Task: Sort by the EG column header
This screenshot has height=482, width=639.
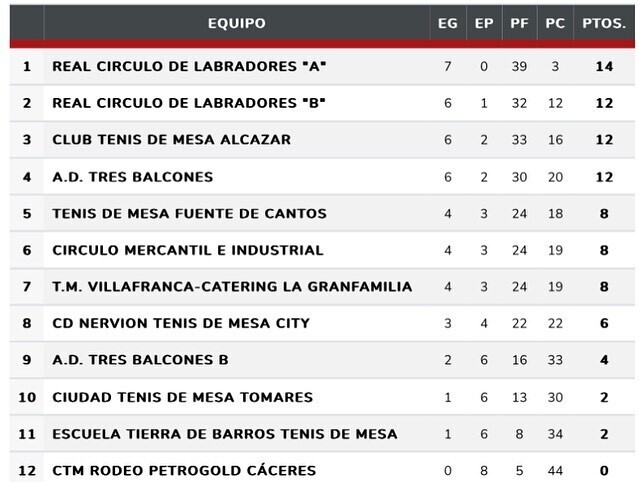Action: tap(447, 23)
